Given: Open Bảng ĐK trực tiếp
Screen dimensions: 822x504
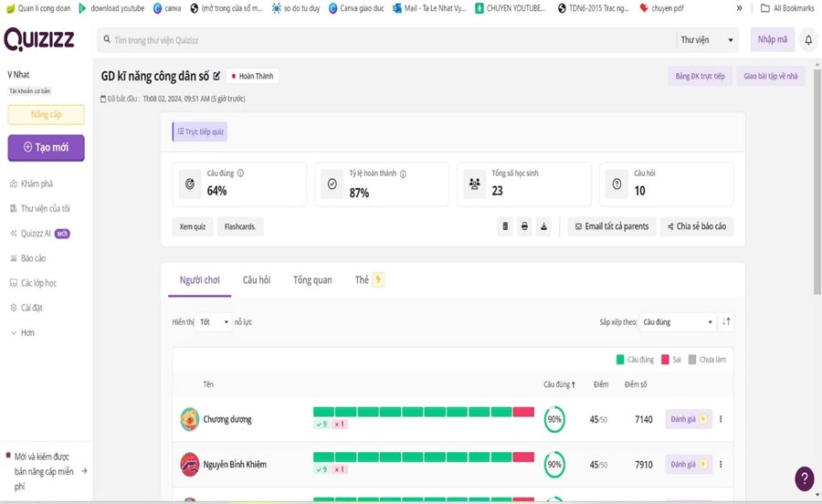Looking at the screenshot, I should pyautogui.click(x=700, y=76).
